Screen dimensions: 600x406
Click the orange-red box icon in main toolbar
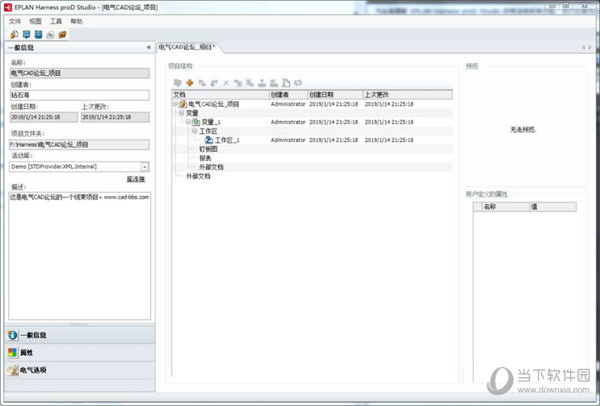62,34
